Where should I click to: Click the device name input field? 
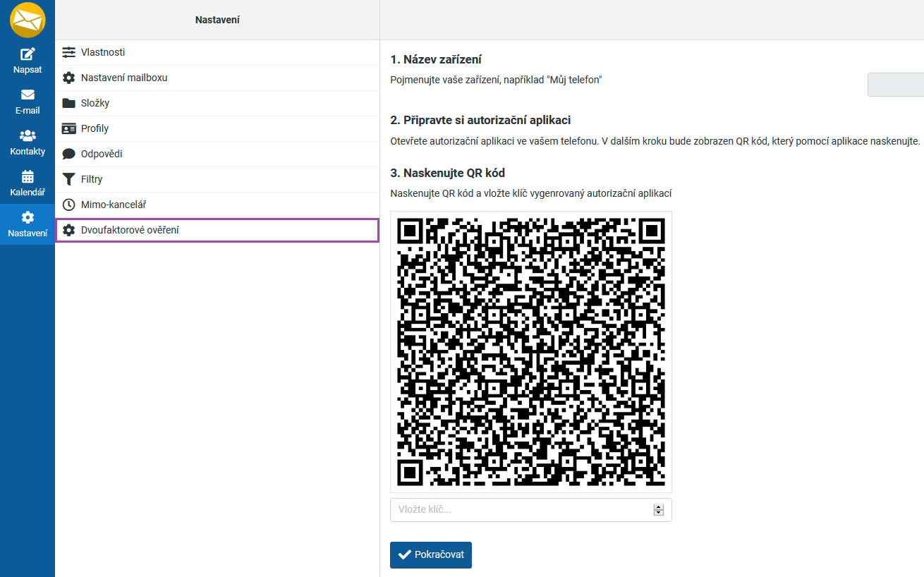click(x=896, y=85)
